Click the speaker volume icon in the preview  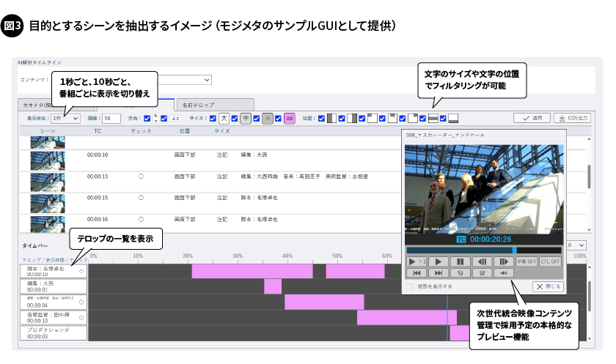pos(505,273)
